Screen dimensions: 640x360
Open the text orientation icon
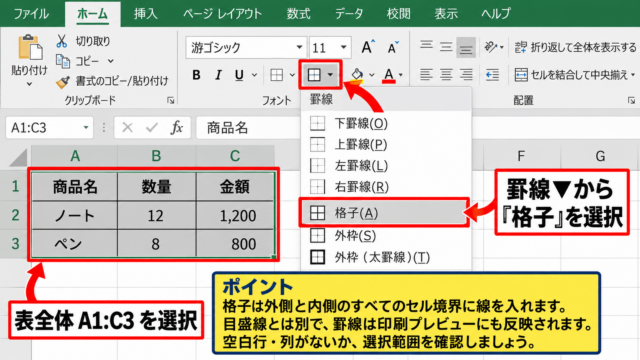point(491,47)
